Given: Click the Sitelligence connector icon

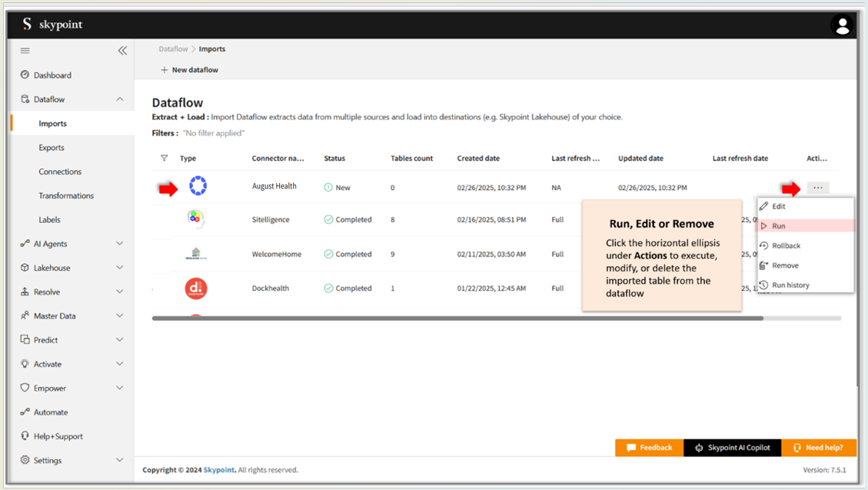Looking at the screenshot, I should [196, 219].
